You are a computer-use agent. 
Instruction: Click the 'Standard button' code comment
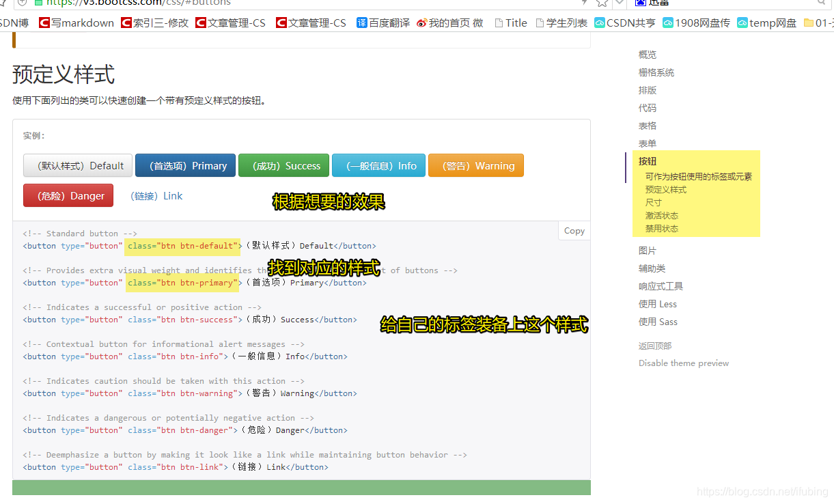click(80, 233)
